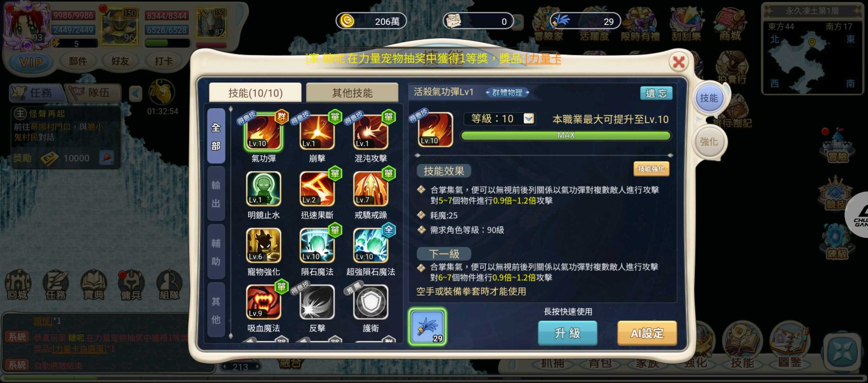The width and height of the screenshot is (868, 383).
Task: Choose the 明鏡止水 skill icon
Action: pos(263,189)
